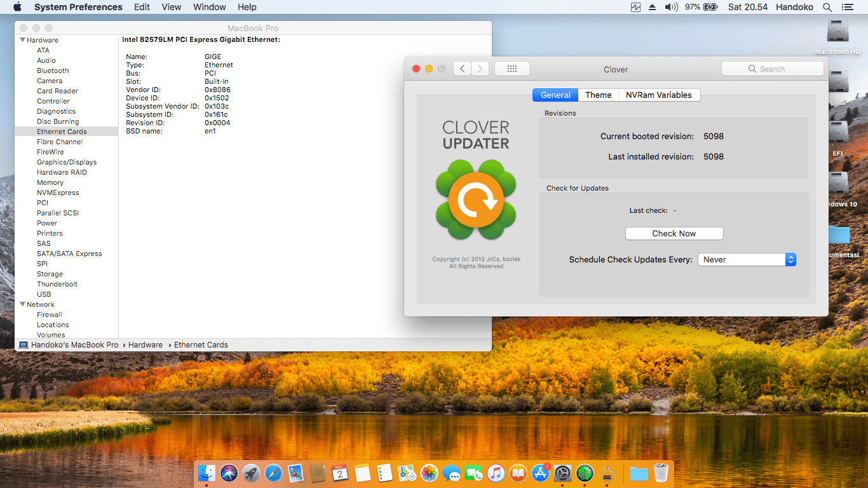Select NVMExpress in sidebar
This screenshot has width=868, height=488.
58,193
